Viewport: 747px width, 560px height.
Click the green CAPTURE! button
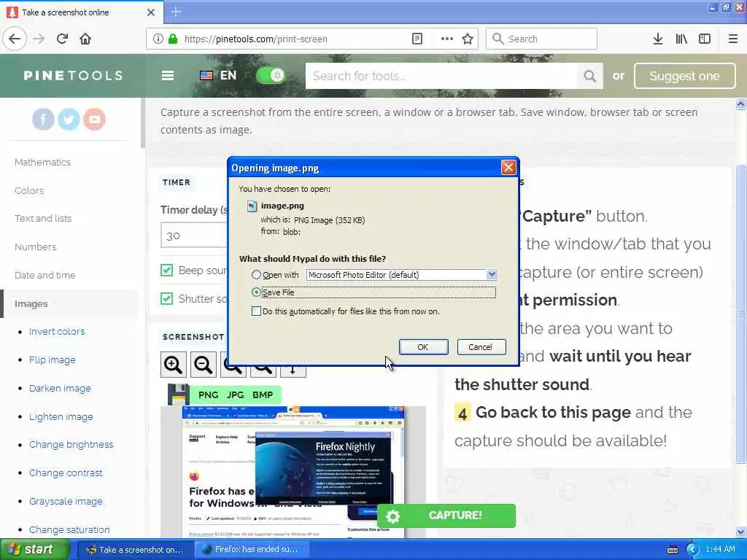(446, 516)
